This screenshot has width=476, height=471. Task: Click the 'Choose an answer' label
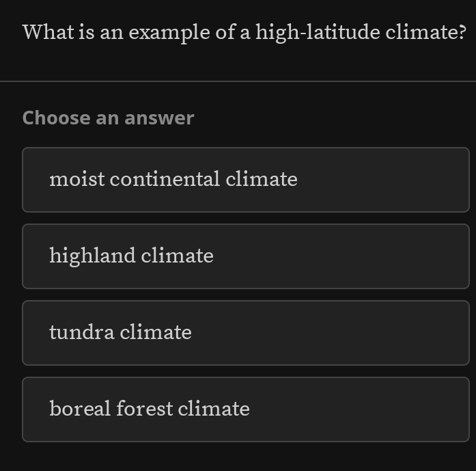point(109,118)
